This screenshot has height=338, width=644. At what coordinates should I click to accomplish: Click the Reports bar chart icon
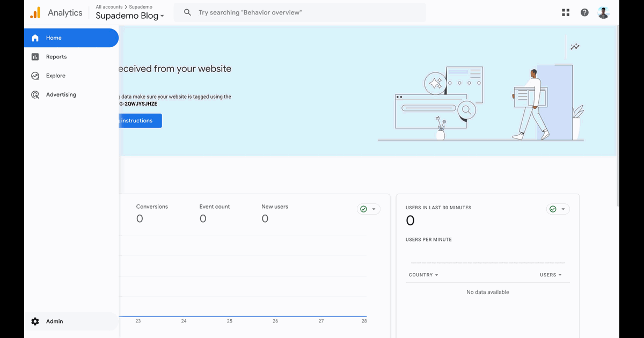click(35, 57)
